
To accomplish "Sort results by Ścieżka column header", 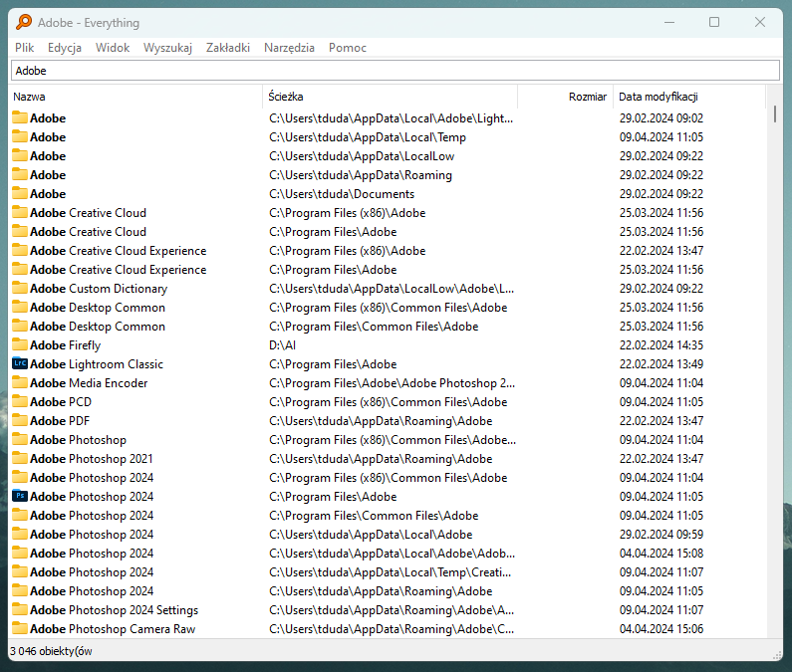I will [x=390, y=97].
